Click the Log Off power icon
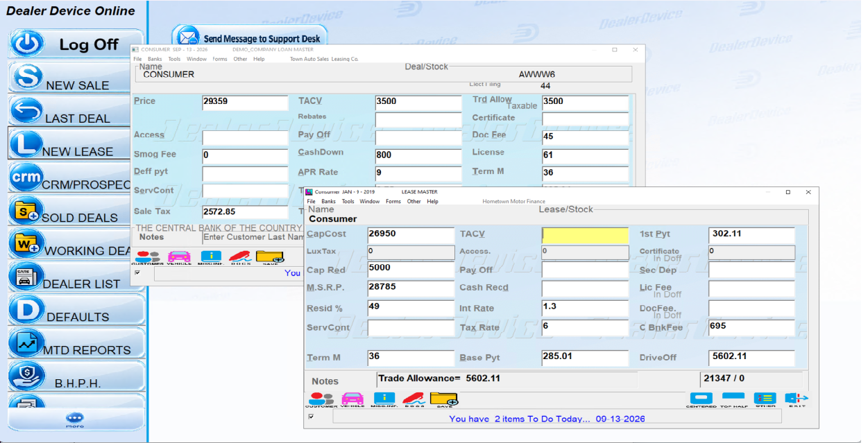Screen dimensions: 868x443 (x=28, y=44)
